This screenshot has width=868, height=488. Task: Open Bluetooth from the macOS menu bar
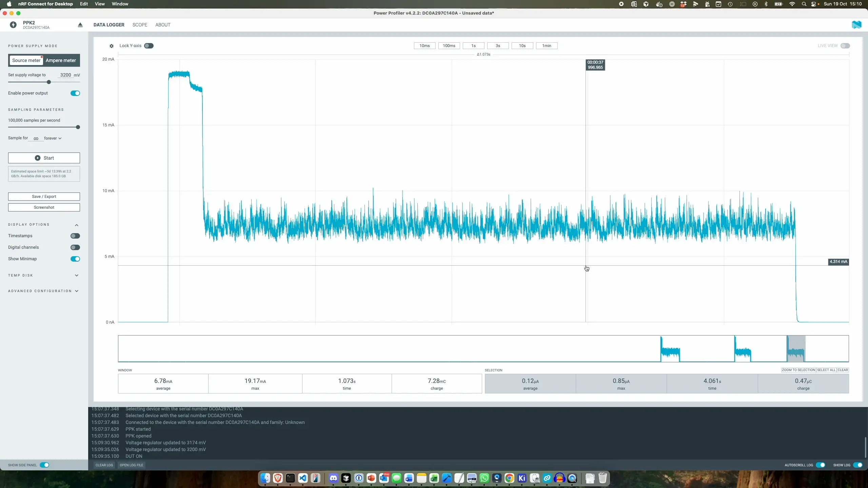766,4
